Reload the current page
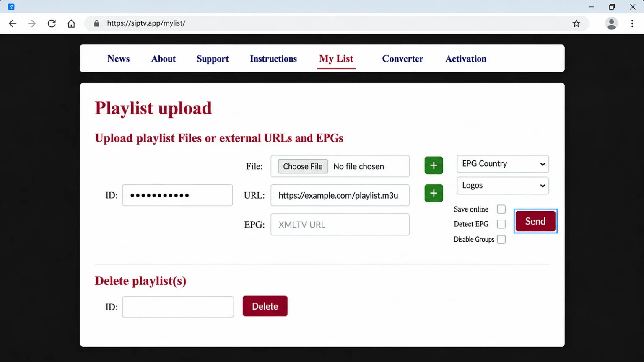 coord(52,23)
